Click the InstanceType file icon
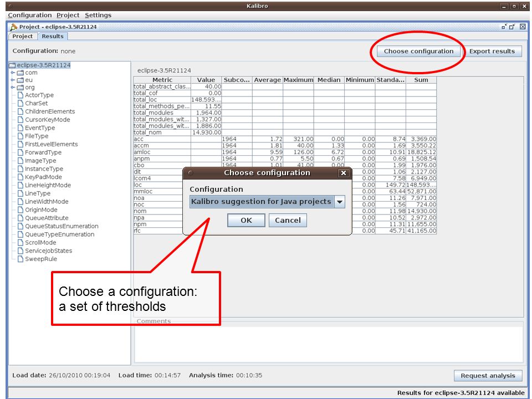The height and width of the screenshot is (399, 532). pyautogui.click(x=21, y=168)
